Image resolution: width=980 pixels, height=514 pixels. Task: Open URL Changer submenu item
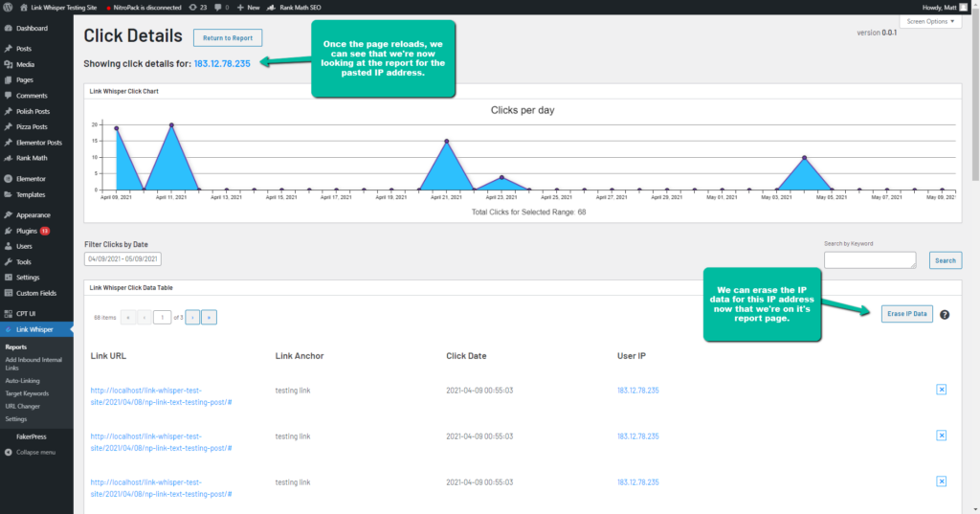coord(23,407)
